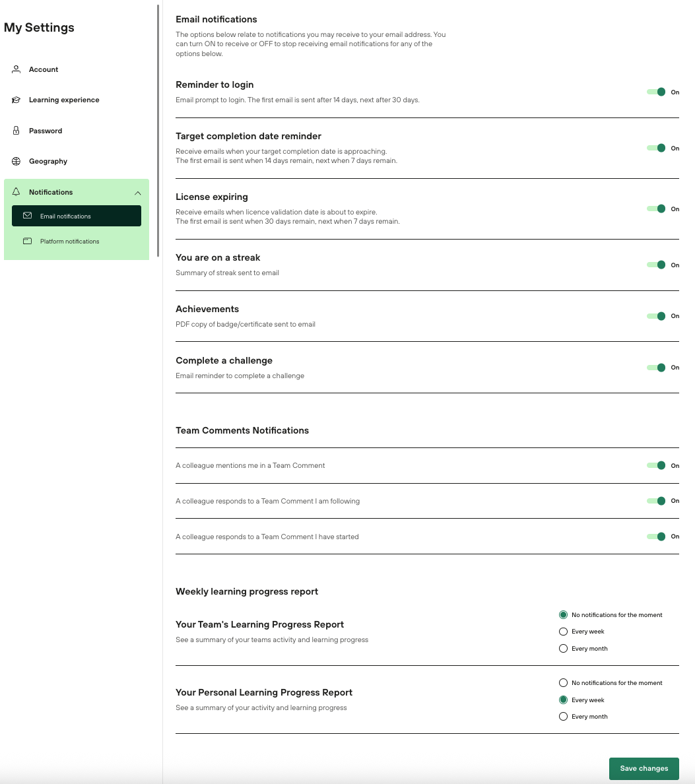Toggle off Achievements email notifications
This screenshot has width=695, height=784.
click(657, 316)
